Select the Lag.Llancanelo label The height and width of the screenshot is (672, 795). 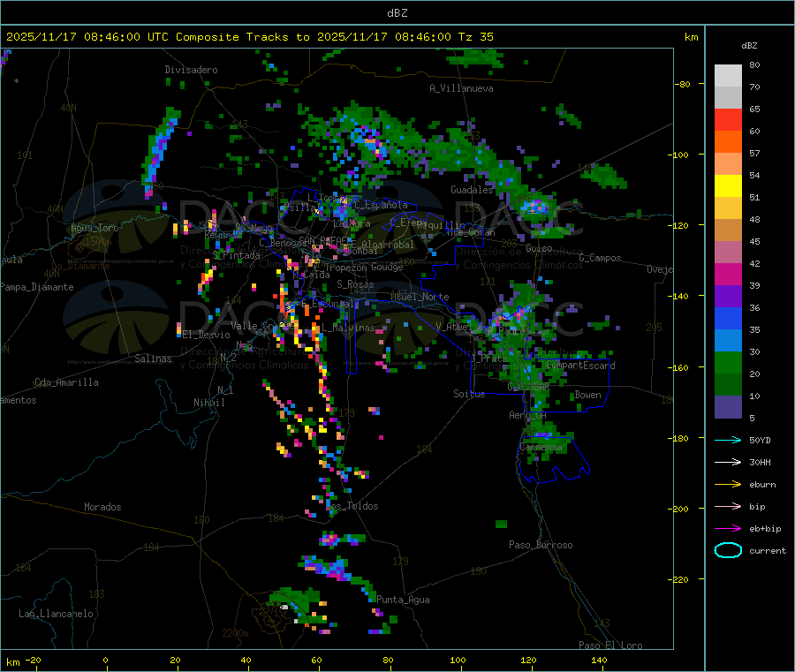[56, 614]
